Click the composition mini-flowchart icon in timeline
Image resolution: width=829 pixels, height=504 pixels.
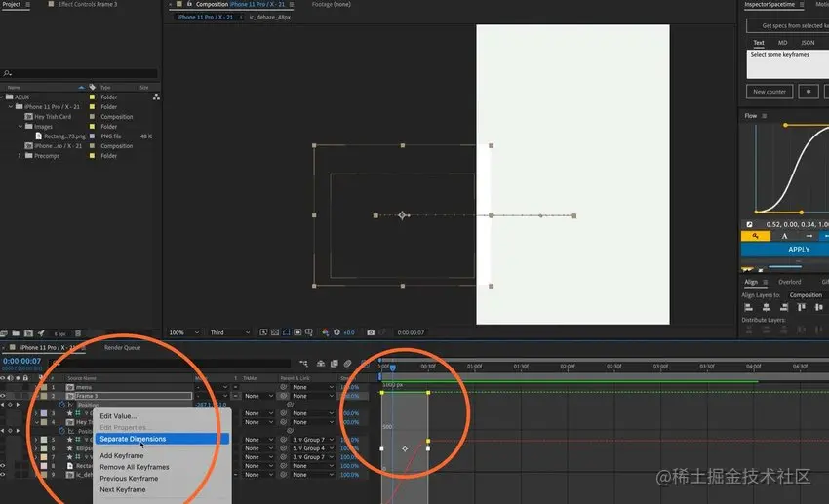303,364
